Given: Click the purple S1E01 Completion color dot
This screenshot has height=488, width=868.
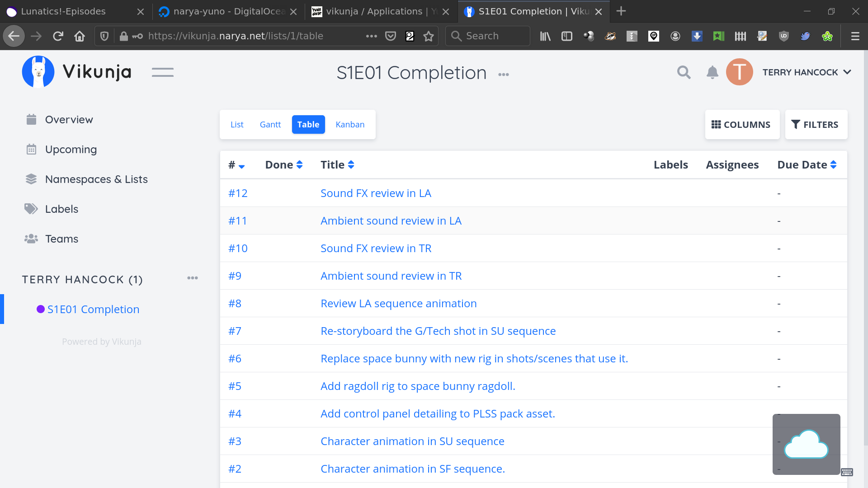Looking at the screenshot, I should tap(41, 309).
